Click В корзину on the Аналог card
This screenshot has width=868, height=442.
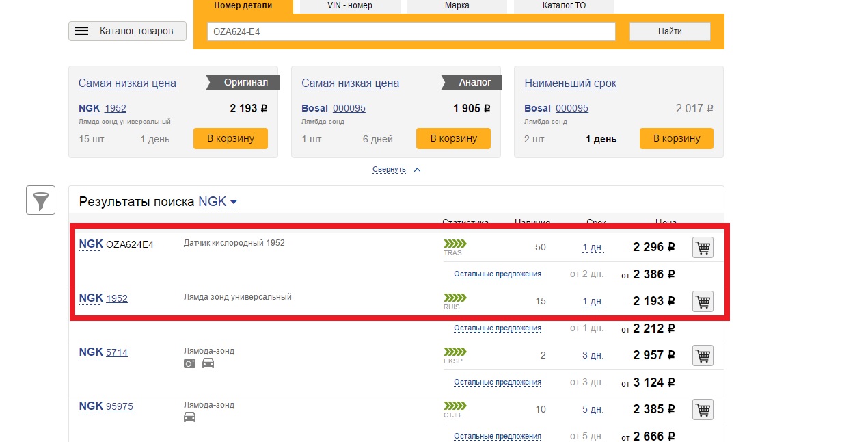[453, 138]
